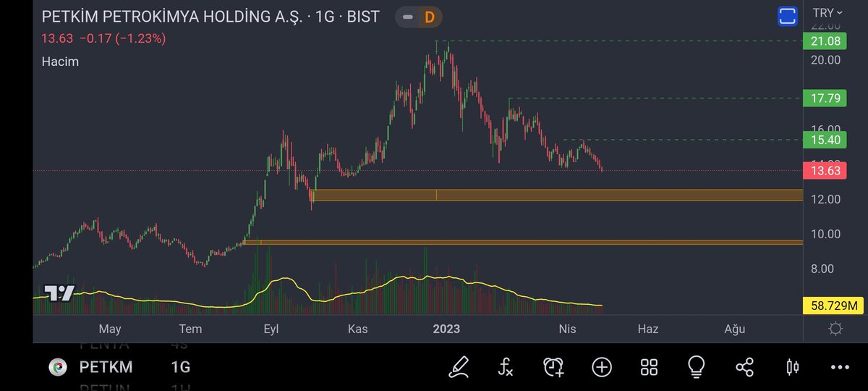The height and width of the screenshot is (391, 868).
Task: Toggle fullscreen with the blue frame icon
Action: (x=788, y=16)
